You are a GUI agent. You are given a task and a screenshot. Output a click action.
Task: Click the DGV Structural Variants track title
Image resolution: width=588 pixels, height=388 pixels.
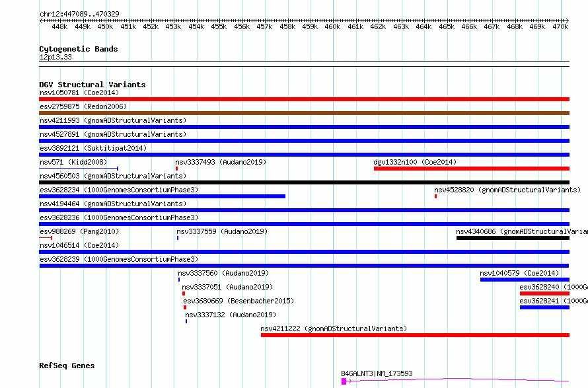[x=92, y=85]
